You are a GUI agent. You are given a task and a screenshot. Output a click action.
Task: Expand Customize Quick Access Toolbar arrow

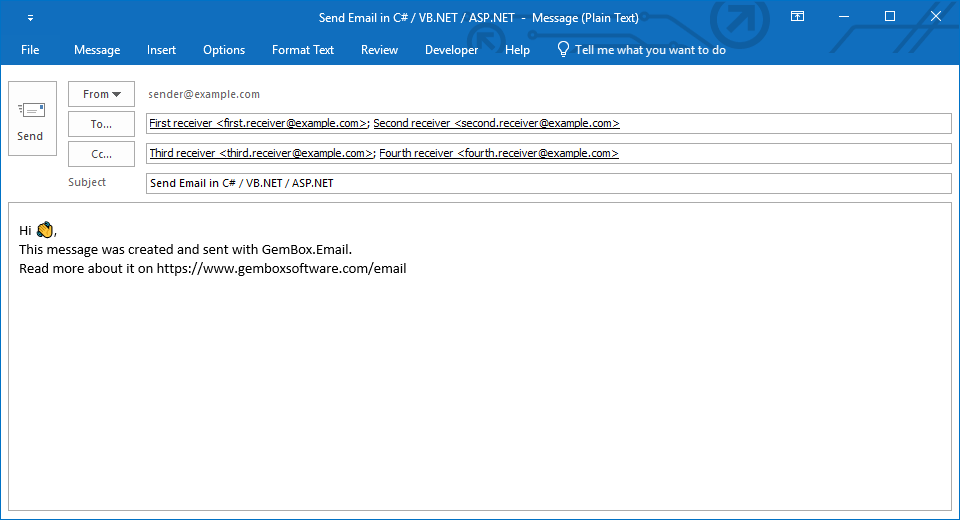click(30, 18)
